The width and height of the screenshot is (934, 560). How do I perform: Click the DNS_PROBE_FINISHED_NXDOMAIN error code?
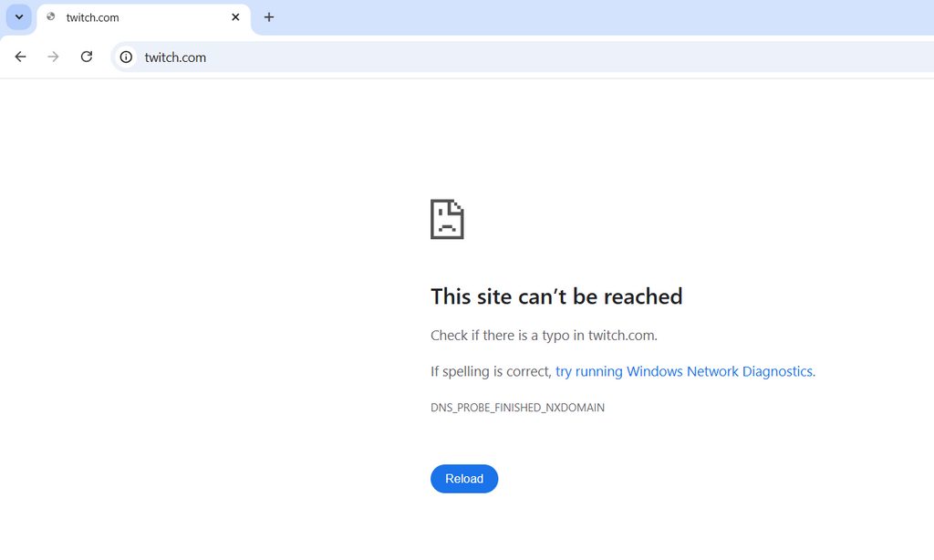coord(518,408)
